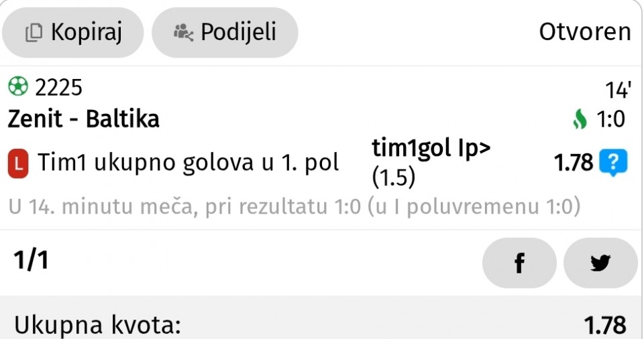644x339 pixels.
Task: Click the tim1gol Ip> (1.5) selection
Action: pos(431,163)
